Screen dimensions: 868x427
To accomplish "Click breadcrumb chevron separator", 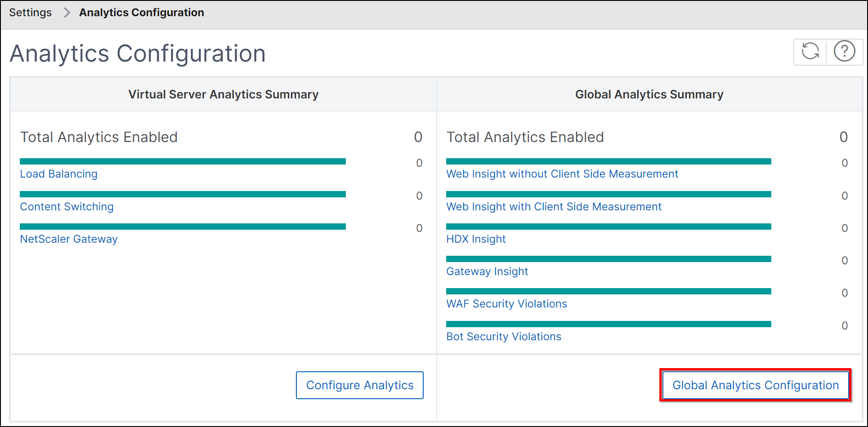I will point(67,13).
